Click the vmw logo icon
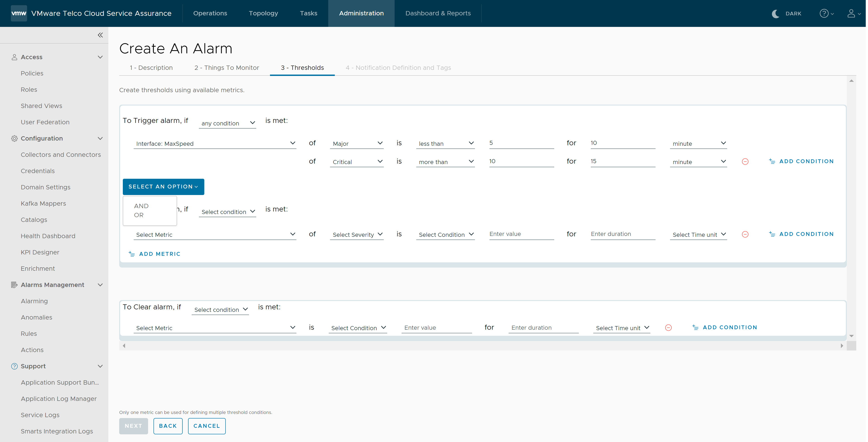The height and width of the screenshot is (442, 868). click(19, 13)
